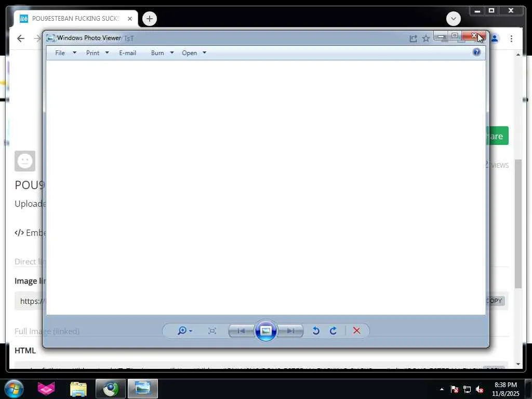Click the browser tab search chevron button
Viewport: 532px width, 399px height.
click(x=453, y=19)
